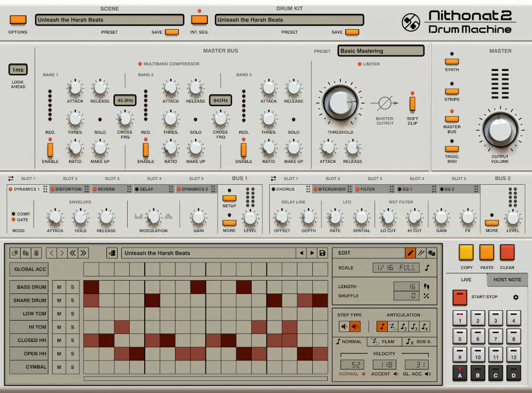
Task: Click the save disk icon beside pattern name
Action: [322, 252]
